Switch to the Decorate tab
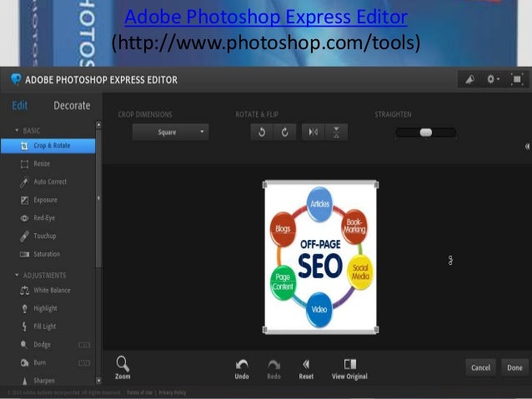This screenshot has width=532, height=399. 72,106
